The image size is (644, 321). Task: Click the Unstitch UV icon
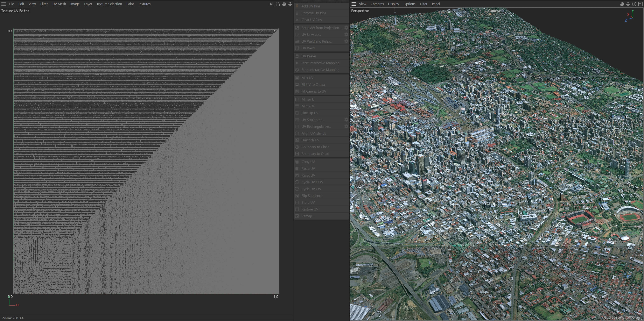(x=297, y=140)
